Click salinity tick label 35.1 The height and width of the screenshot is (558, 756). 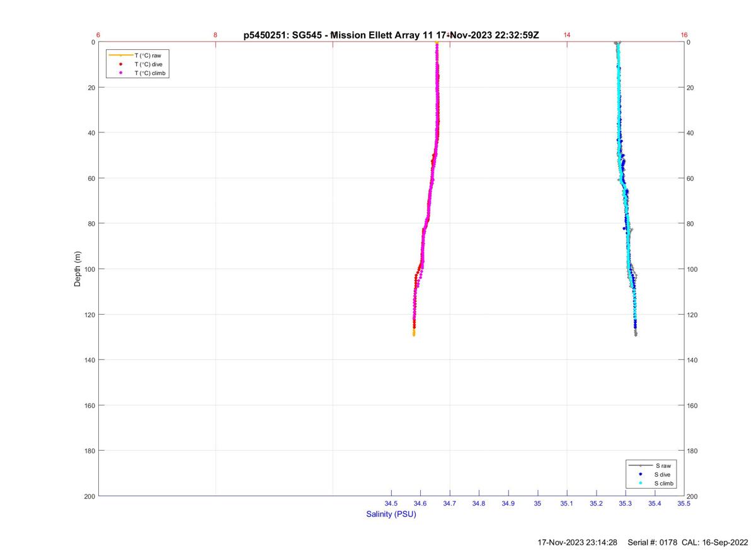(567, 504)
